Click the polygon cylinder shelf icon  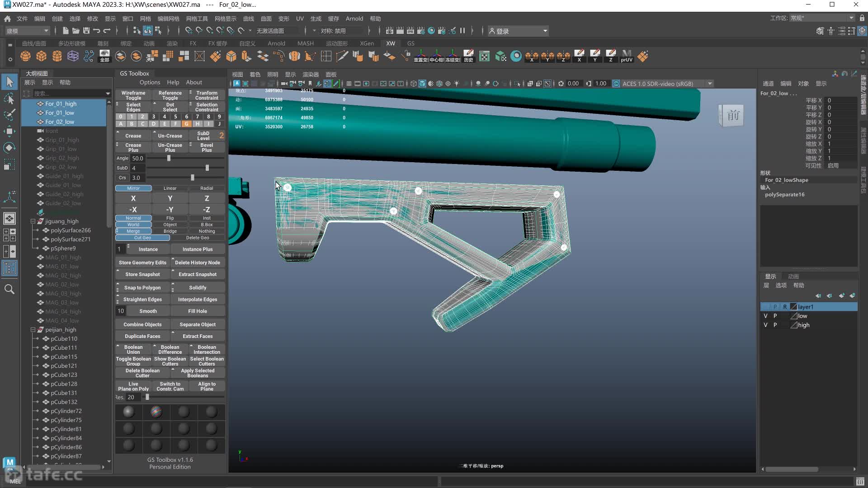pos(57,56)
